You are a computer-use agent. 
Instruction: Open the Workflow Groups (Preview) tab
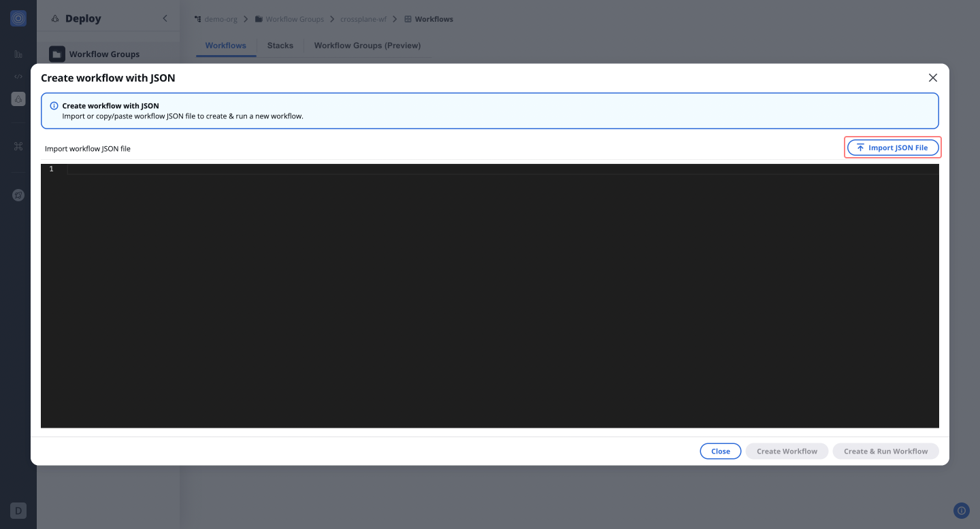point(367,46)
